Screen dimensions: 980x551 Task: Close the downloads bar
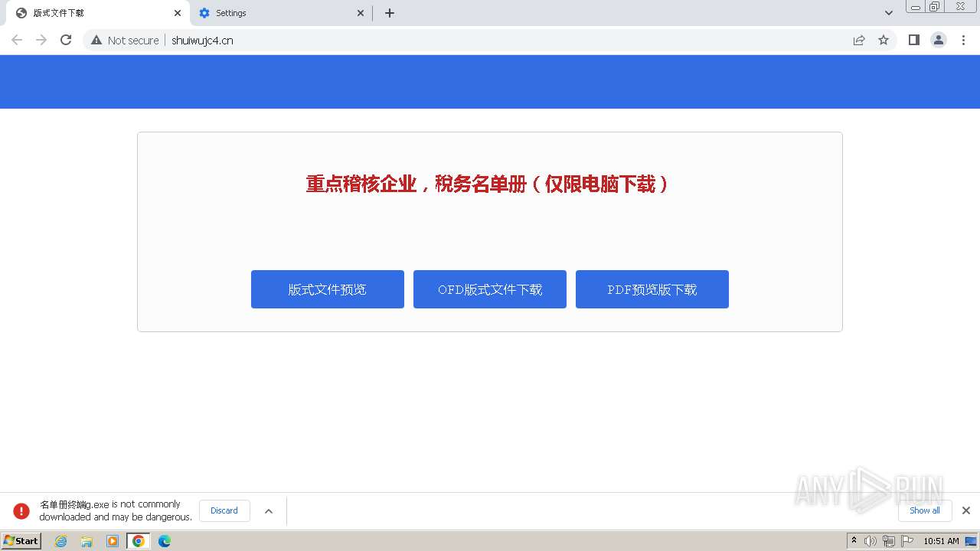click(966, 510)
